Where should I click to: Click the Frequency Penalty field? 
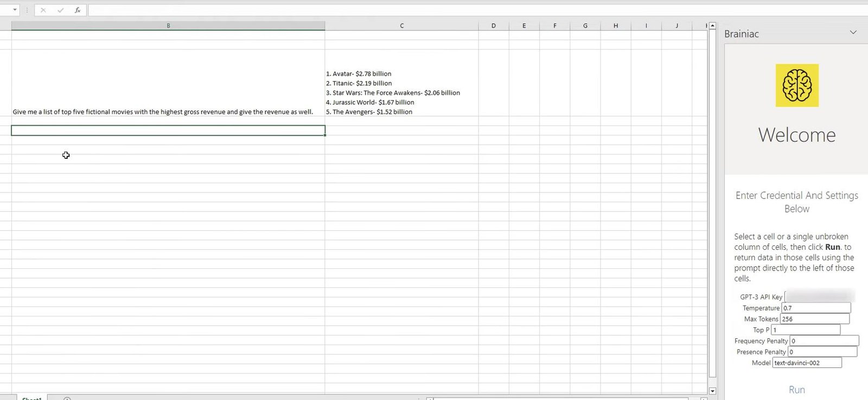coord(824,341)
